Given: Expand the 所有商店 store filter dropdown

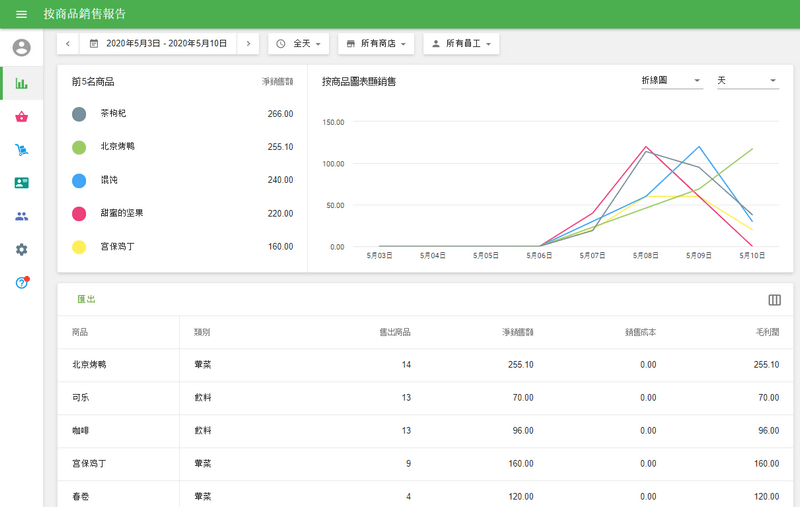Looking at the screenshot, I should coord(376,44).
